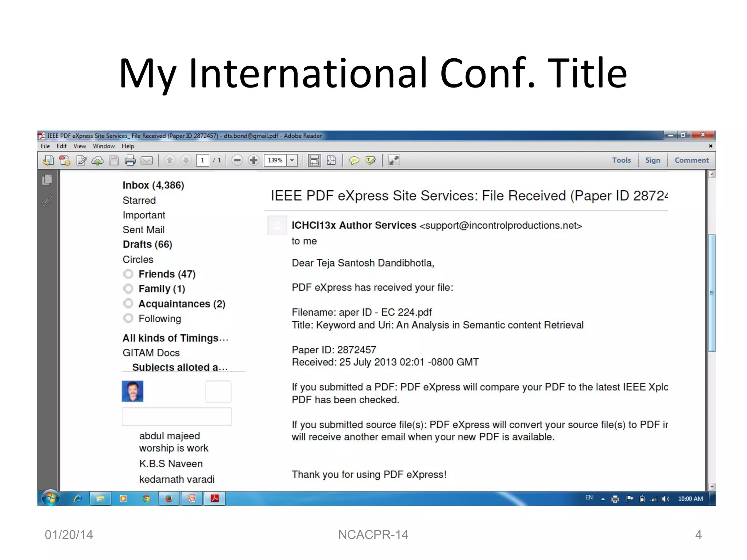Click the "Important" text
The width and height of the screenshot is (747, 560).
144,215
